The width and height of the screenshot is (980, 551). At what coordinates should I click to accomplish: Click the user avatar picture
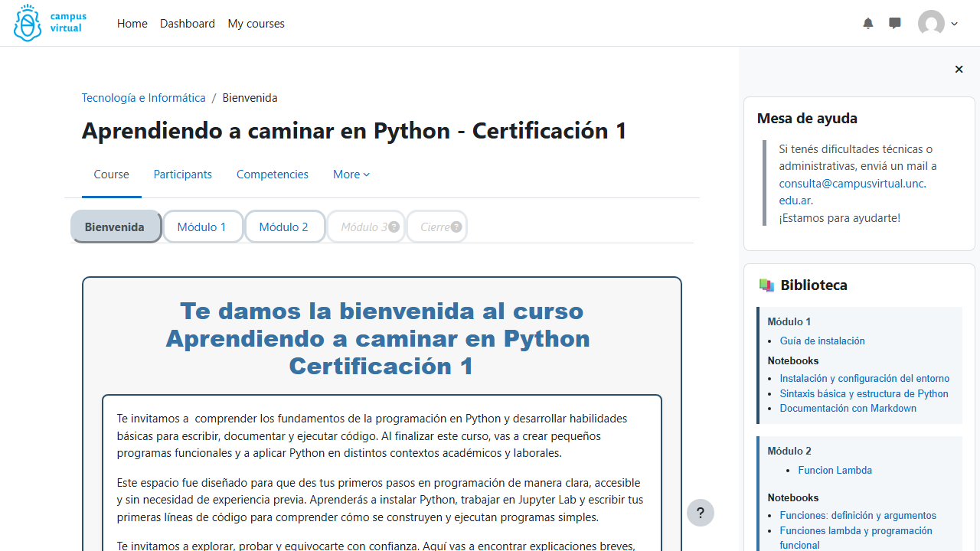coord(931,24)
